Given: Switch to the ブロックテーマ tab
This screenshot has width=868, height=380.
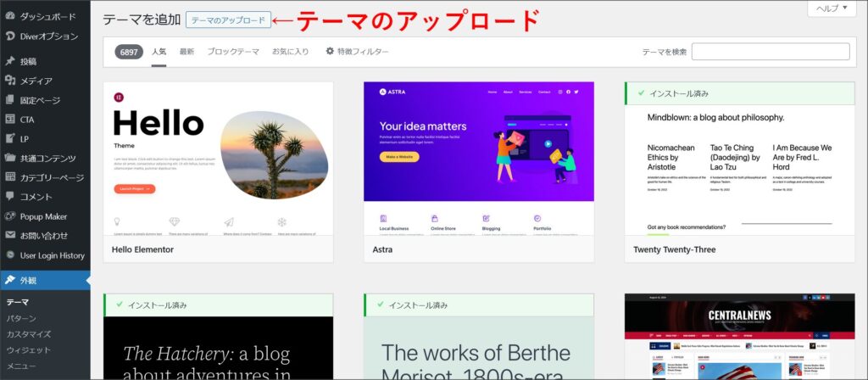Looking at the screenshot, I should [233, 52].
